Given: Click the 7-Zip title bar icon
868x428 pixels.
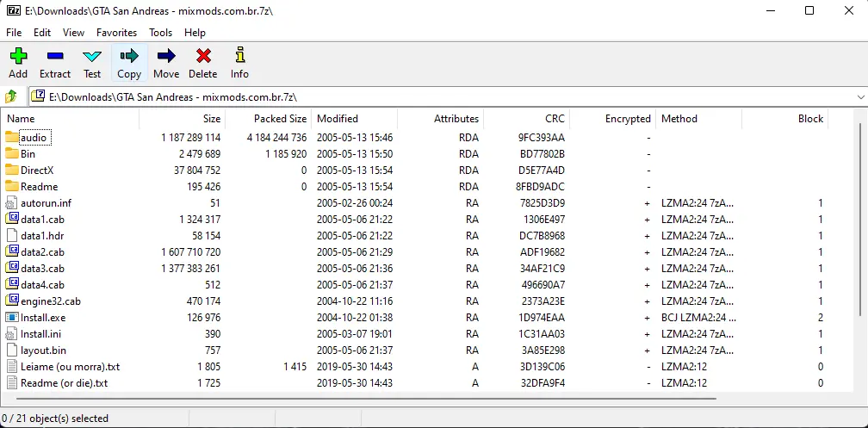Looking at the screenshot, I should click(x=13, y=10).
